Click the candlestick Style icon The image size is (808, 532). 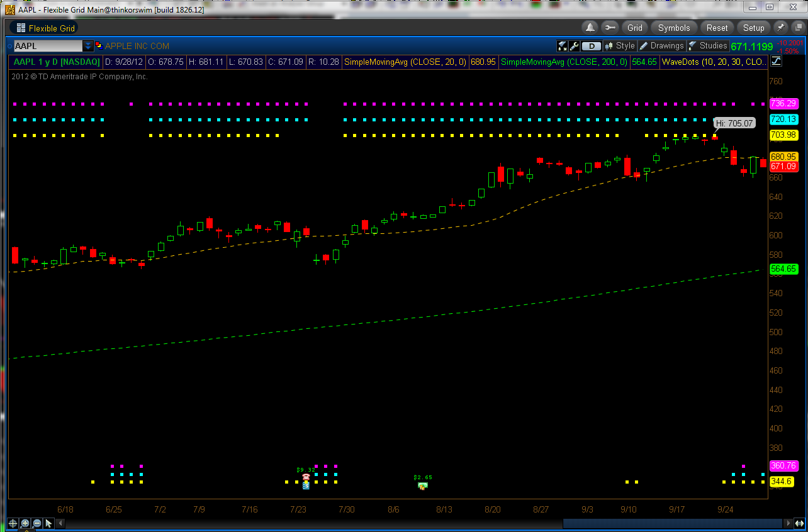(609, 46)
